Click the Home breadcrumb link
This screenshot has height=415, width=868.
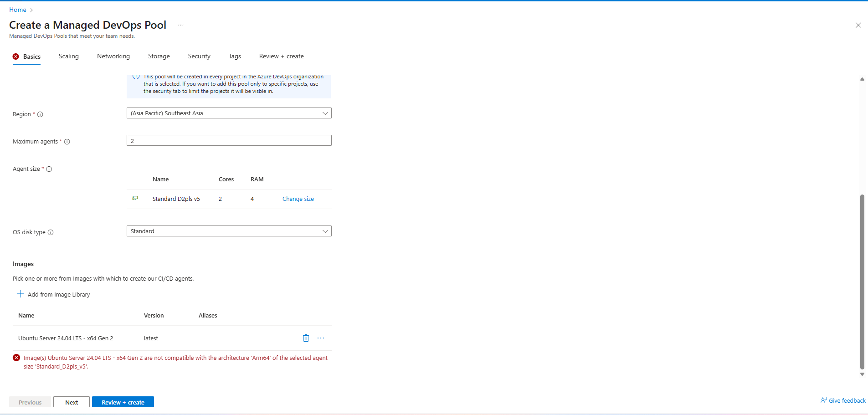18,10
